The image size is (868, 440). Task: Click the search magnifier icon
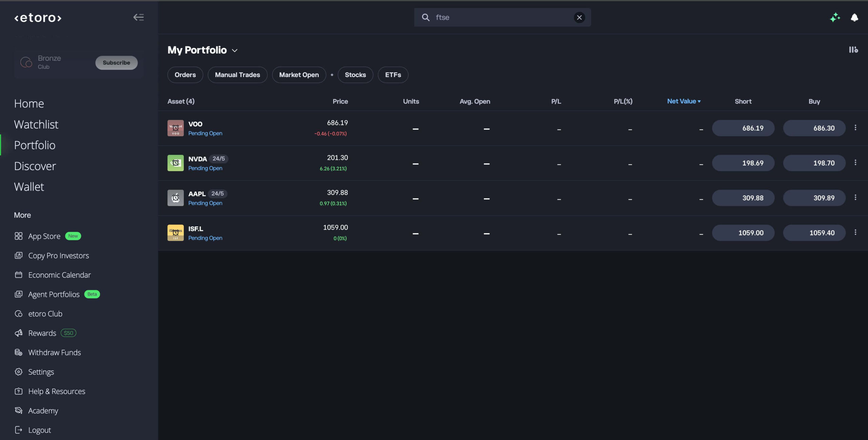[x=426, y=17]
